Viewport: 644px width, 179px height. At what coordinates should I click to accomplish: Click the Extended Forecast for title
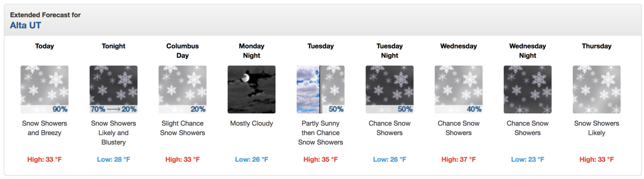46,15
